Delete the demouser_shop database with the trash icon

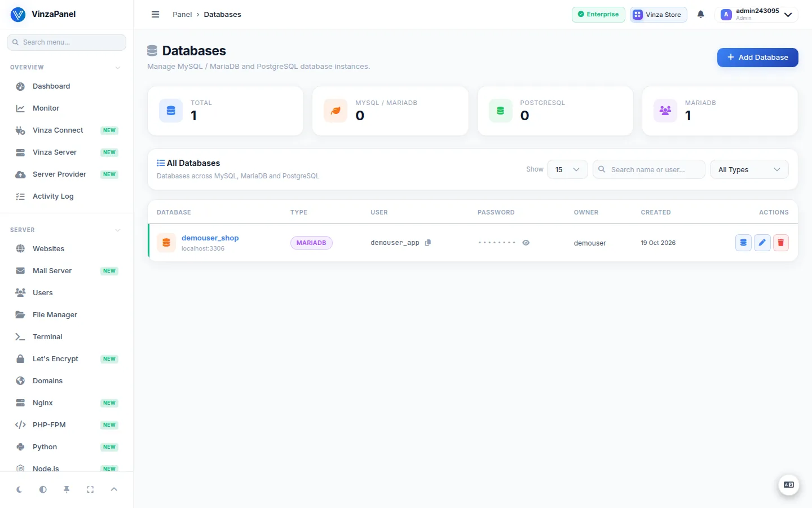pos(780,243)
